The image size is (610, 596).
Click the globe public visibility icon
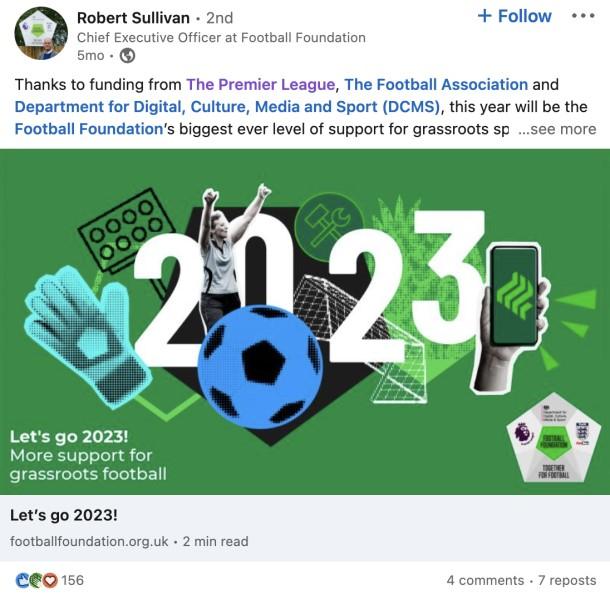point(127,56)
